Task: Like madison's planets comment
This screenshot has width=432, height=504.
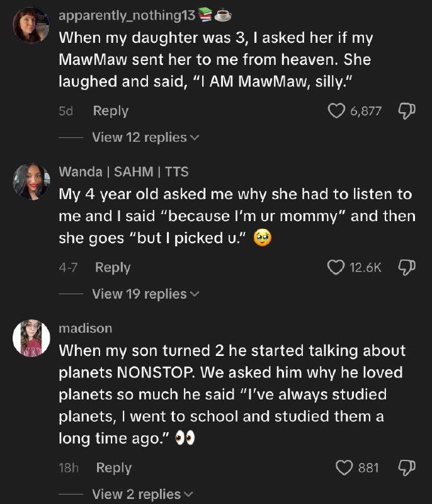Action: (346, 467)
